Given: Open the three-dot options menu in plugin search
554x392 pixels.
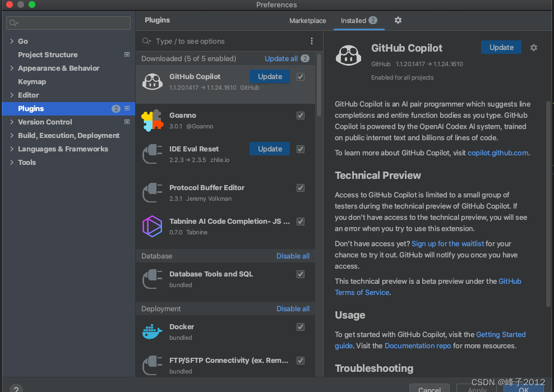Looking at the screenshot, I should (311, 41).
